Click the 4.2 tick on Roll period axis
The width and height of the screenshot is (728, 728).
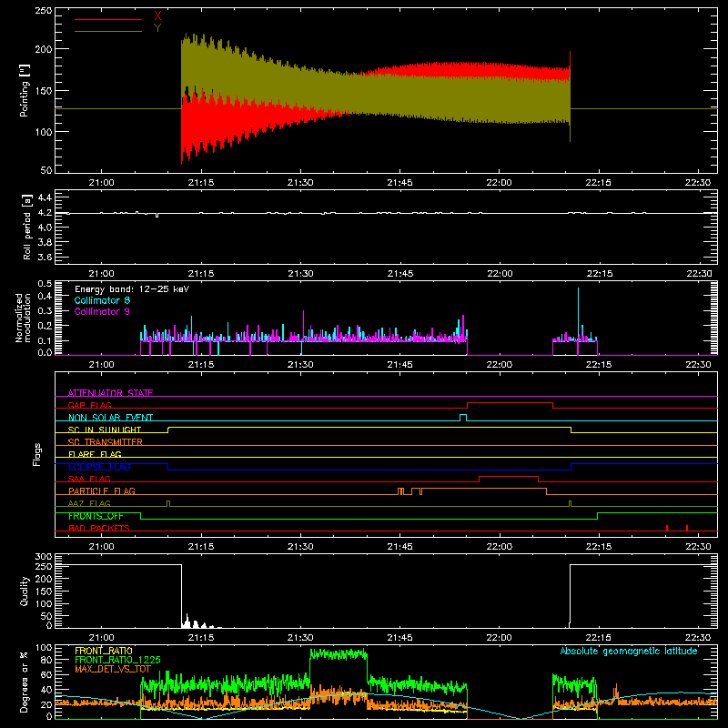pos(45,213)
